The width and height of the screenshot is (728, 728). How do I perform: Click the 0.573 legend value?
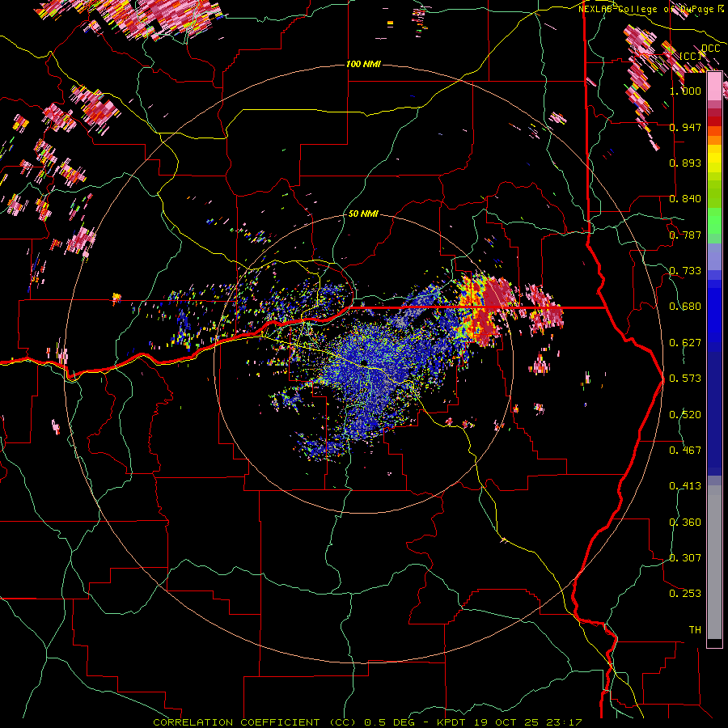(685, 379)
